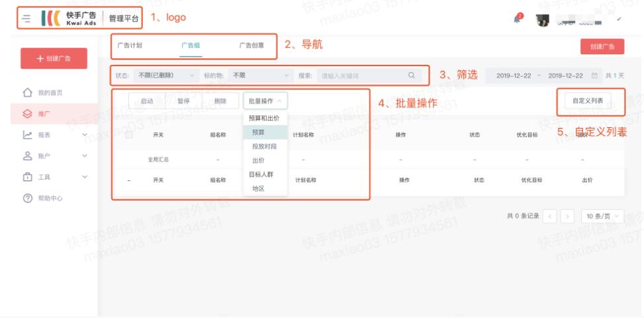Open the 10 条/页 page size dropdown

point(602,216)
